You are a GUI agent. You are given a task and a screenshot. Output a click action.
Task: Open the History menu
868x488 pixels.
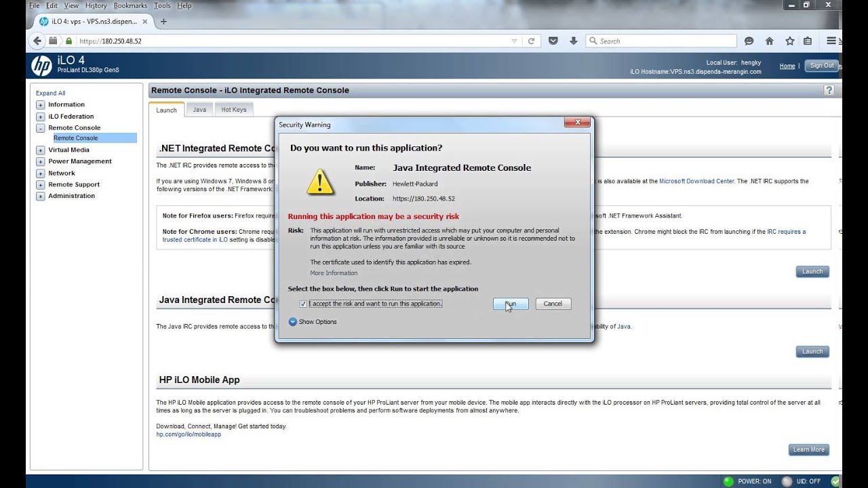[x=96, y=5]
